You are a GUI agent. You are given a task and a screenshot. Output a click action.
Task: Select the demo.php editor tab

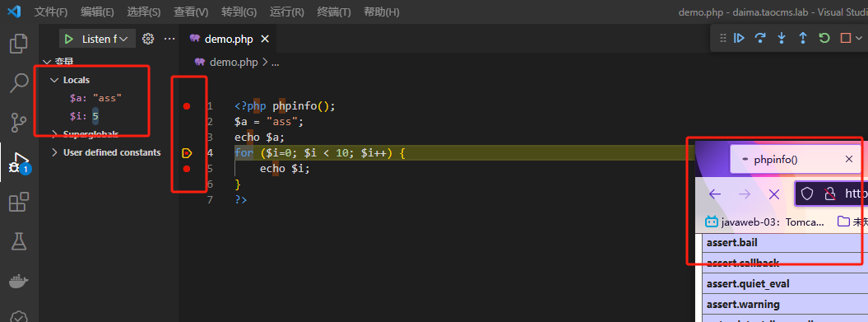pyautogui.click(x=229, y=39)
